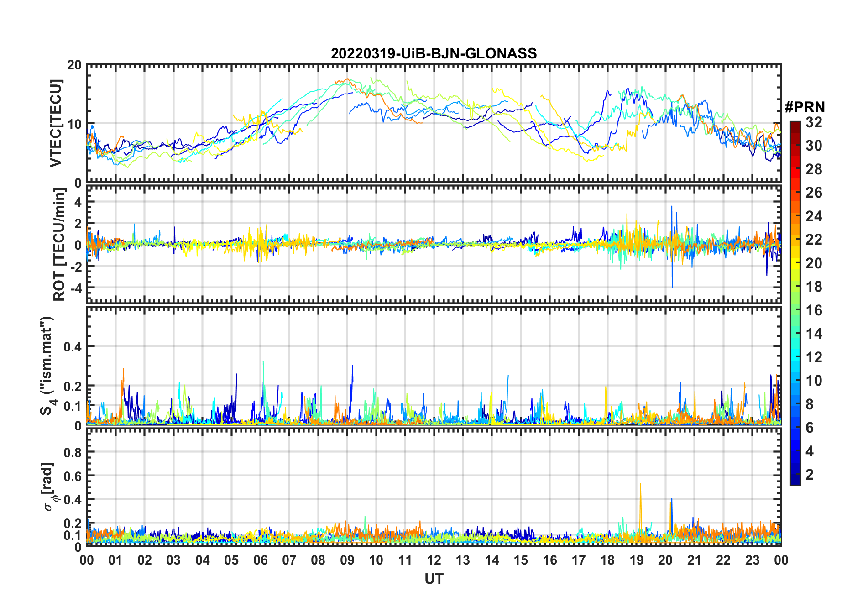Click the colorbar tick label 8
This screenshot has width=868, height=607.
(810, 404)
